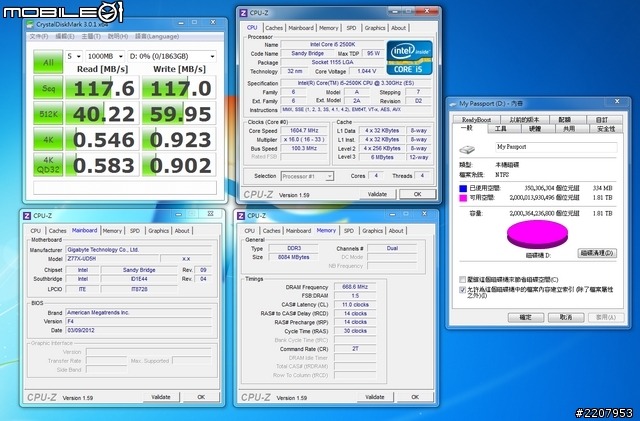Click the magenta free space color swatch
Image resolution: width=640 pixels, height=421 pixels.
click(463, 198)
